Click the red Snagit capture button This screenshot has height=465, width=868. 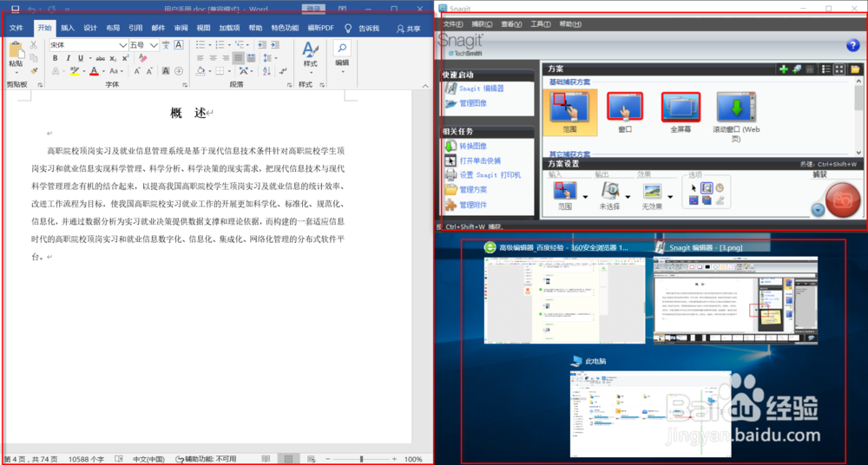coord(843,200)
